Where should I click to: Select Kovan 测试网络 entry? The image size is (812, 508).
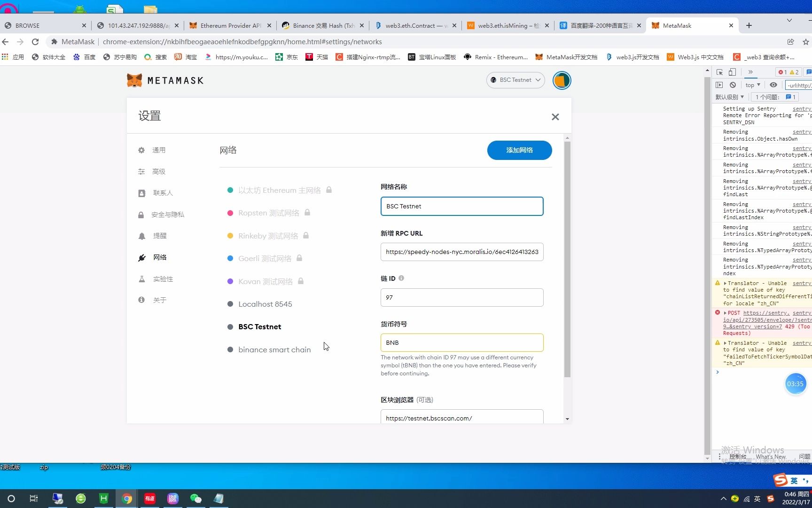pos(265,281)
